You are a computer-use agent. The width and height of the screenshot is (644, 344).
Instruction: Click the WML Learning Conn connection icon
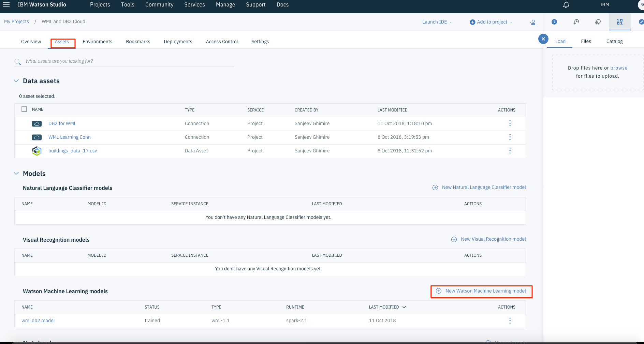point(37,137)
